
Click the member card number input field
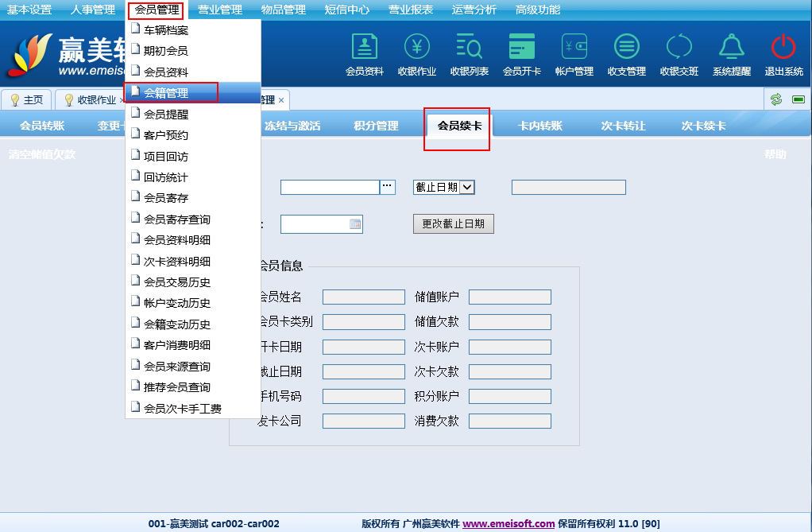pos(330,187)
